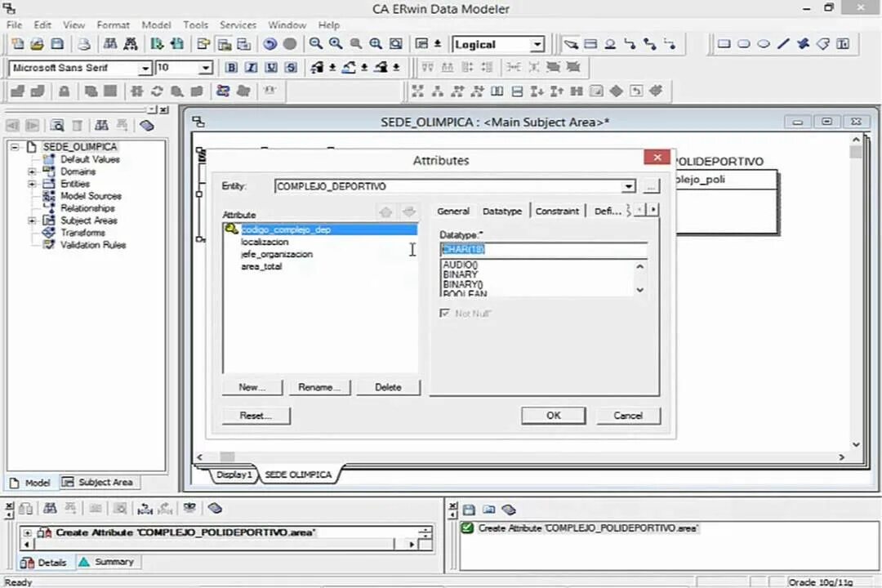Open the Tools menu
The height and width of the screenshot is (588, 882).
195,24
